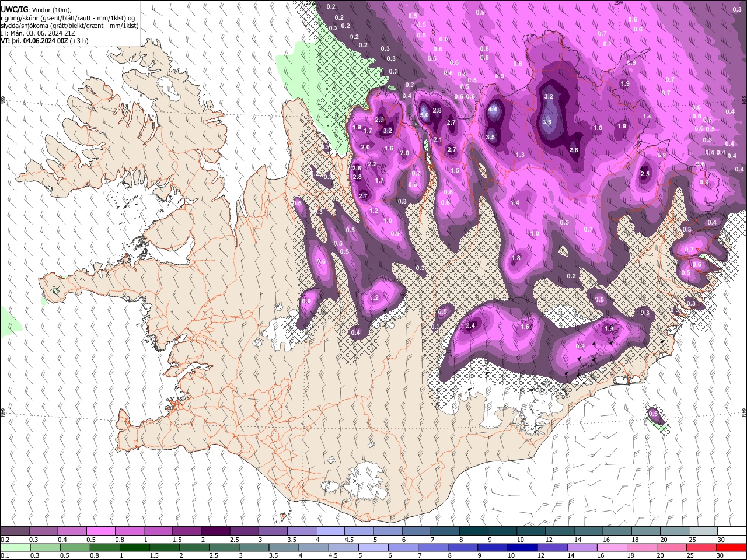Screen dimensions: 747x560
Task: Click the 1.8 value on the map
Action: click(x=516, y=258)
